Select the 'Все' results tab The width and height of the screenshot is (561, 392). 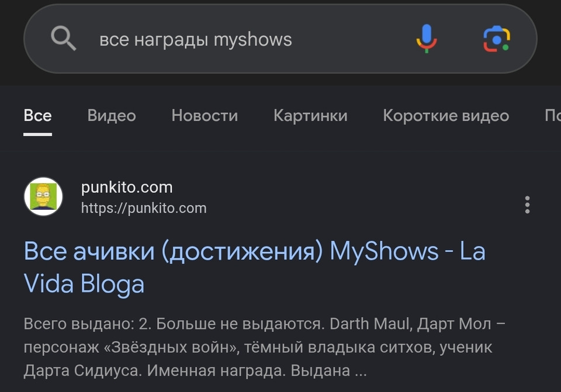click(x=37, y=116)
